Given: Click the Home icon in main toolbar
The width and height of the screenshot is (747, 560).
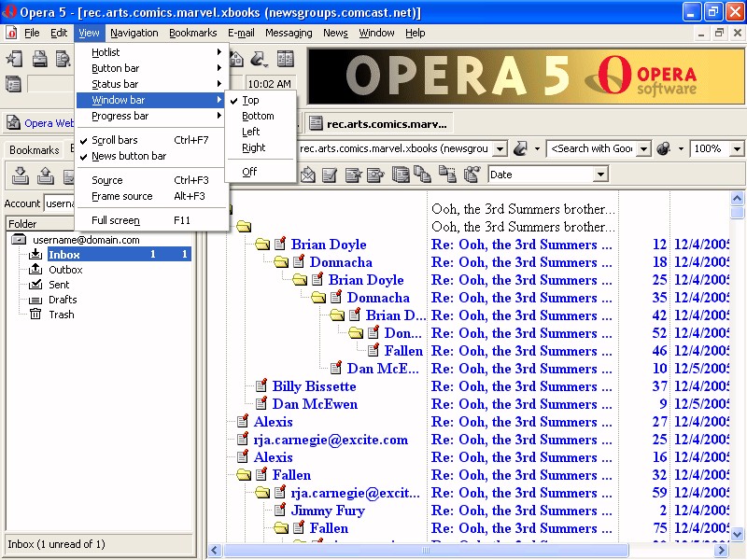Looking at the screenshot, I should 237,59.
